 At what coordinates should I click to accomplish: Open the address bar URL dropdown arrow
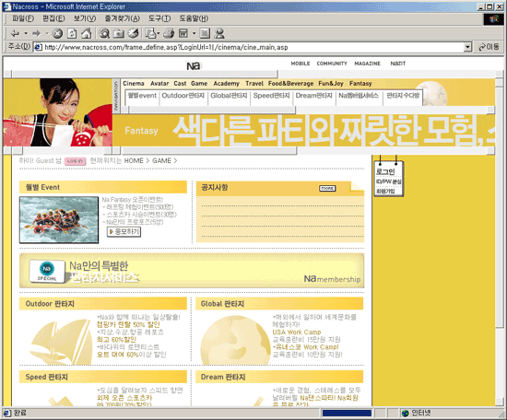click(x=467, y=47)
